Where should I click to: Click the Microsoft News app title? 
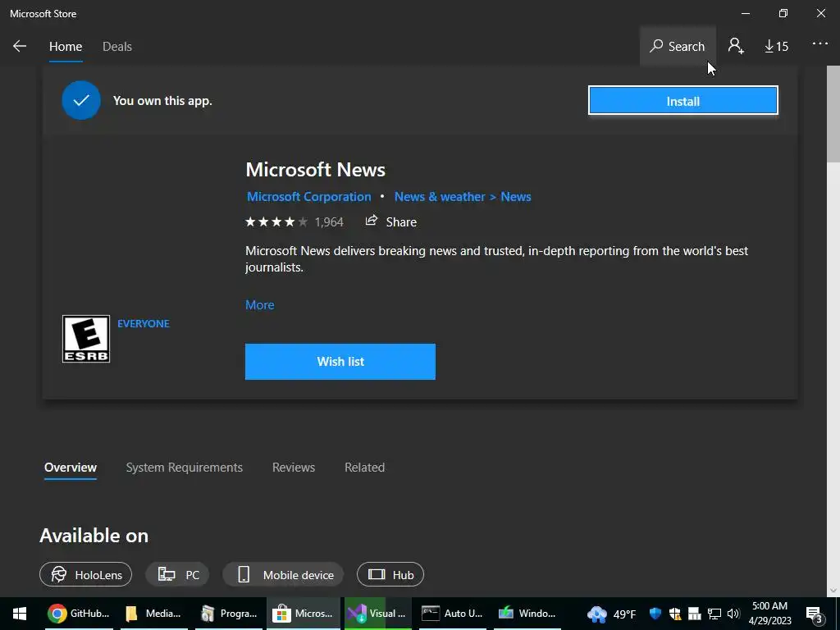click(316, 170)
